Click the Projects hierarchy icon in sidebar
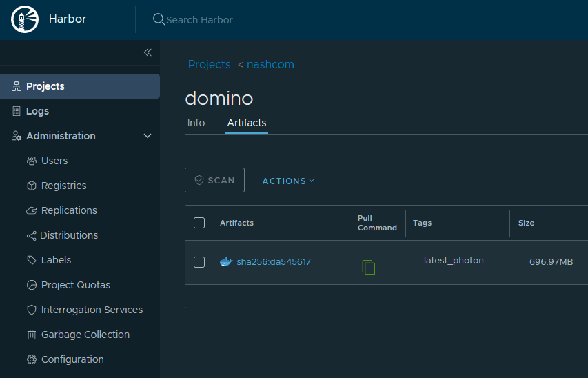 17,86
